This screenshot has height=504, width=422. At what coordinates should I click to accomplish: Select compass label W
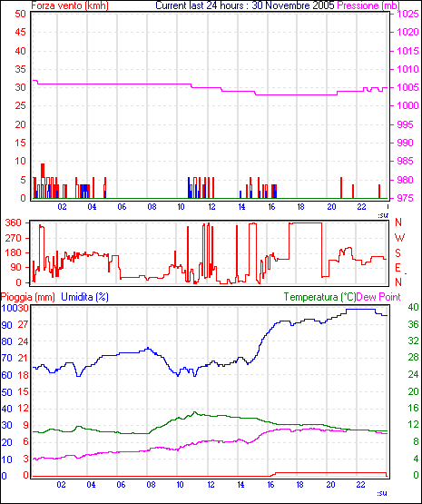coord(399,238)
